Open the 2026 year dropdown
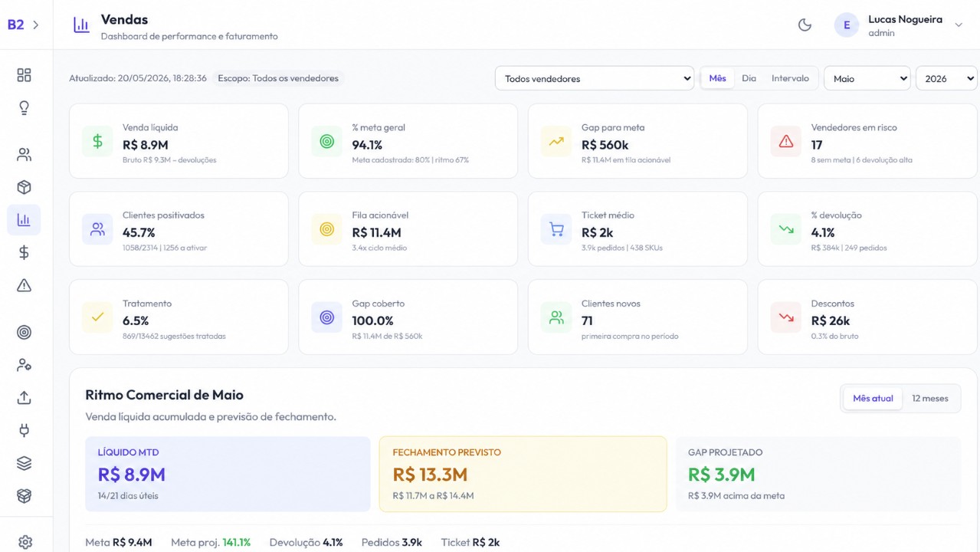This screenshot has height=552, width=980. pyautogui.click(x=946, y=78)
